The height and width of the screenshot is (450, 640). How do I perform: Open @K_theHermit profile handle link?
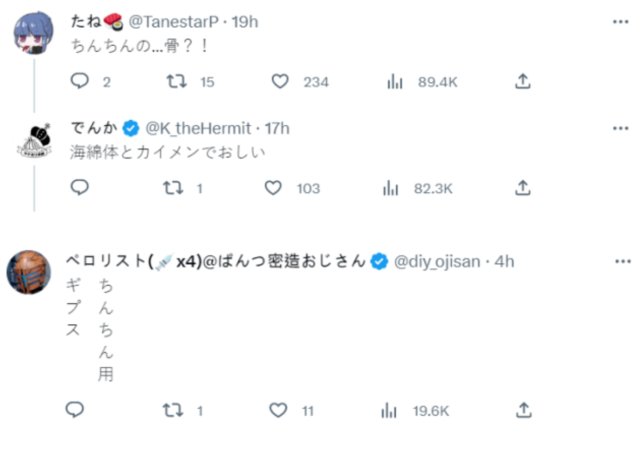click(198, 128)
